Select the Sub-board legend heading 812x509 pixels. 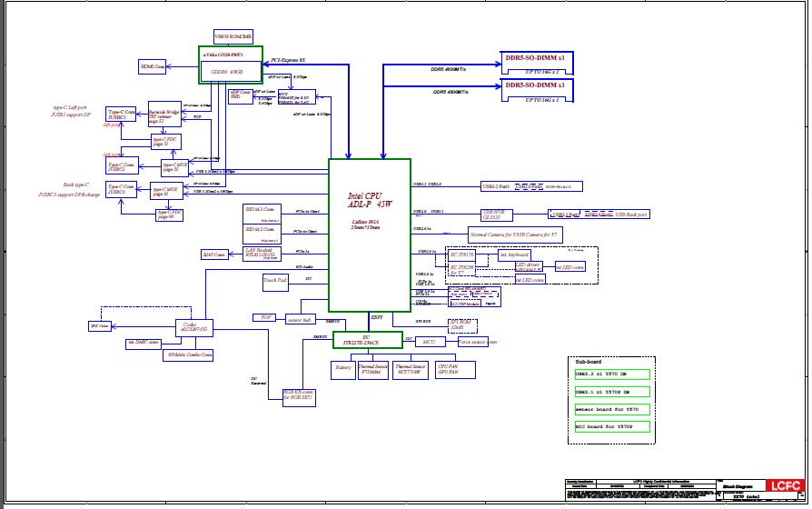pos(589,362)
